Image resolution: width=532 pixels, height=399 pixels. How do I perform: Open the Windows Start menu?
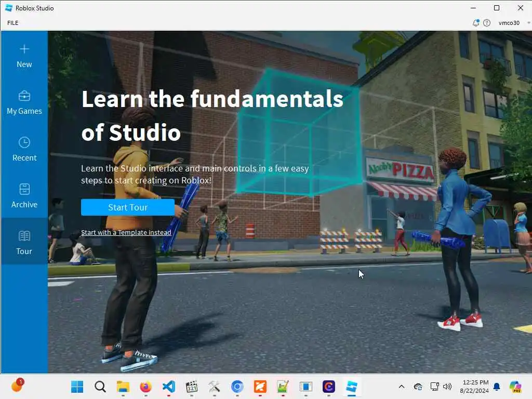click(77, 387)
